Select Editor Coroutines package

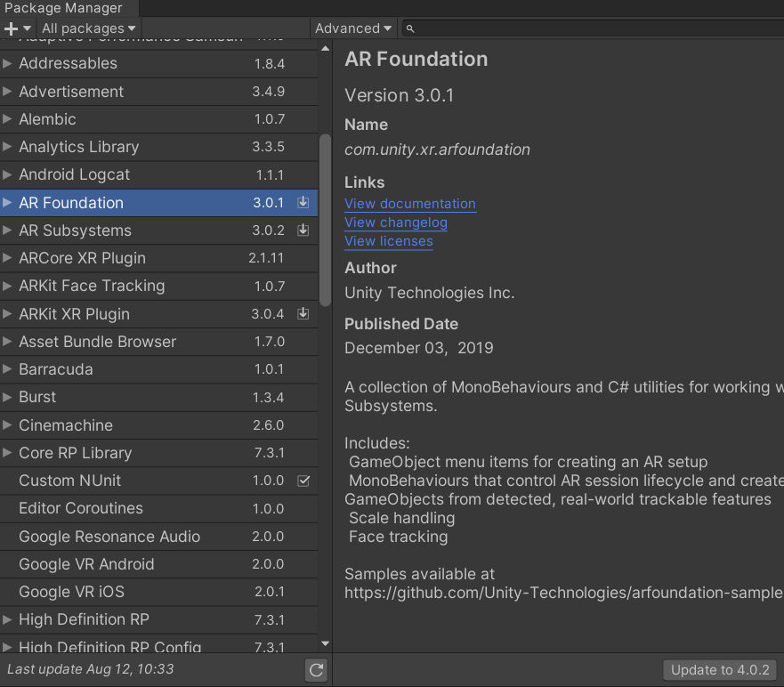[x=81, y=508]
